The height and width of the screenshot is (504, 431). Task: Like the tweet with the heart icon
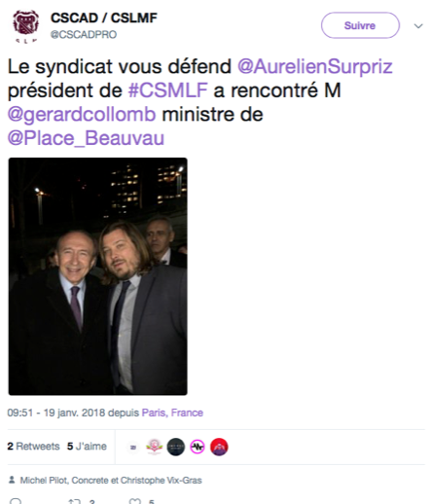coord(134,501)
